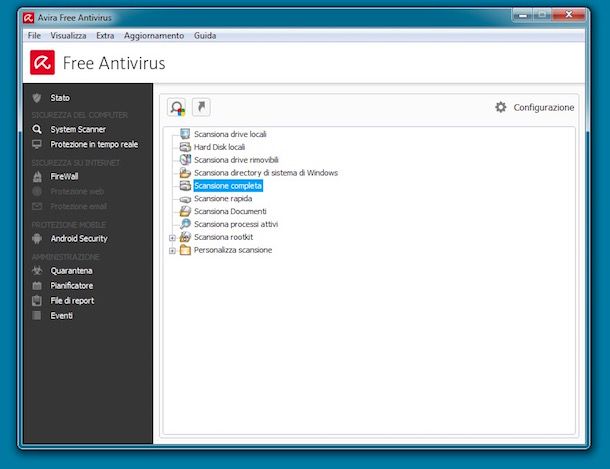Click the FireWall sidebar icon

[x=37, y=176]
